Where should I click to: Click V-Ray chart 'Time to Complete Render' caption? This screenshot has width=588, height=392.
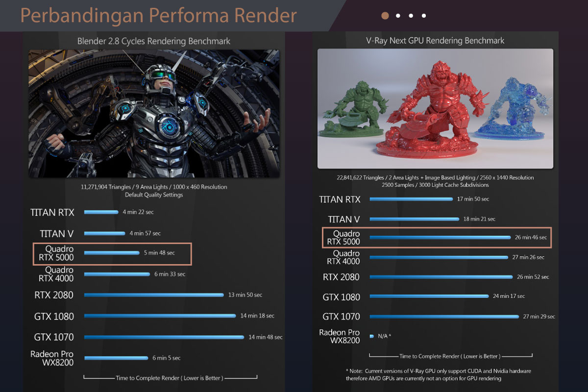(449, 356)
